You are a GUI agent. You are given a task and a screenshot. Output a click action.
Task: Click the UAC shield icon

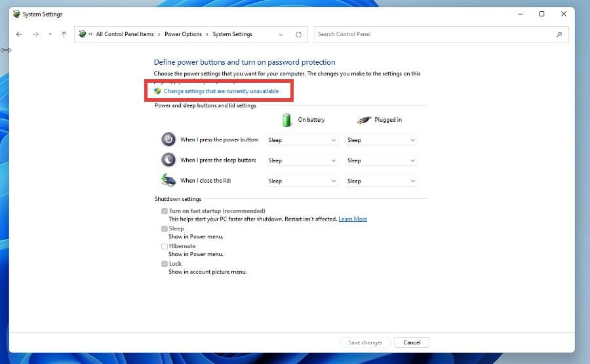coord(157,91)
